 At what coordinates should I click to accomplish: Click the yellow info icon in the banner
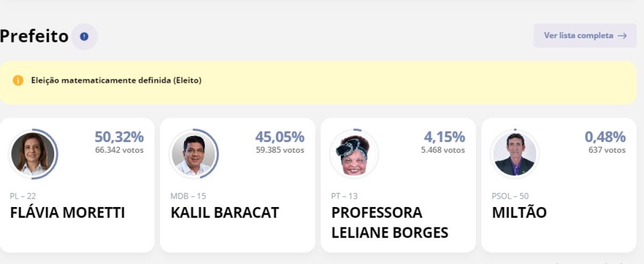pyautogui.click(x=18, y=81)
